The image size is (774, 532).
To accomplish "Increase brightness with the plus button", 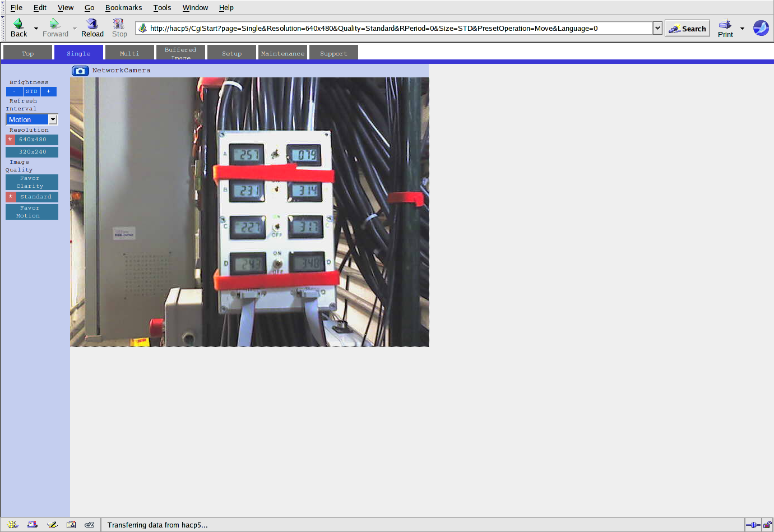I will tap(49, 91).
